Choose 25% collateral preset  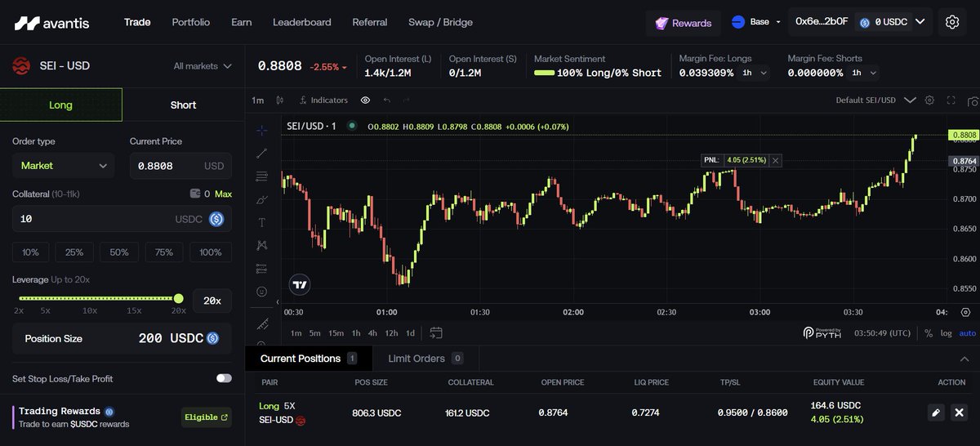pos(74,252)
